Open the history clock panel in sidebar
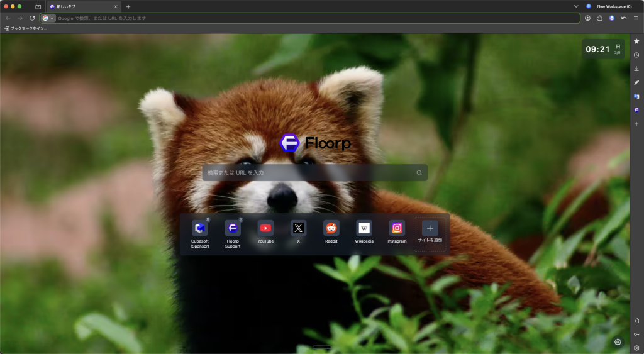The width and height of the screenshot is (644, 354). pyautogui.click(x=636, y=55)
